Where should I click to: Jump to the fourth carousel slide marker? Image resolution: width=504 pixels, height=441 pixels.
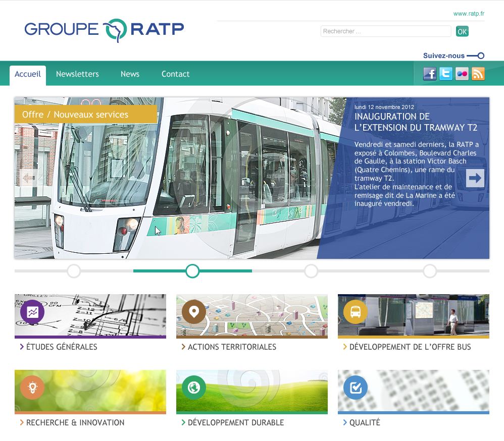click(x=430, y=271)
